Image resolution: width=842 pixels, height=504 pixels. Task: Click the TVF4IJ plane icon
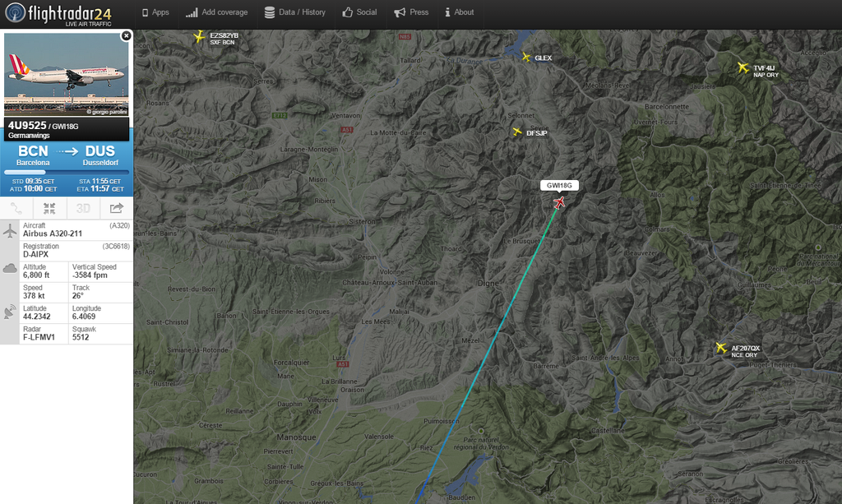tap(743, 67)
